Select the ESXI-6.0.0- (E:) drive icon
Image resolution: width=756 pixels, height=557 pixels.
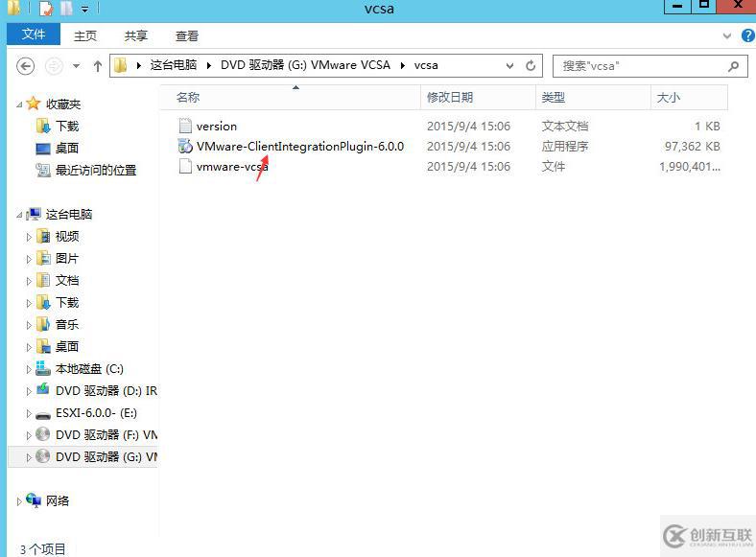coord(43,414)
